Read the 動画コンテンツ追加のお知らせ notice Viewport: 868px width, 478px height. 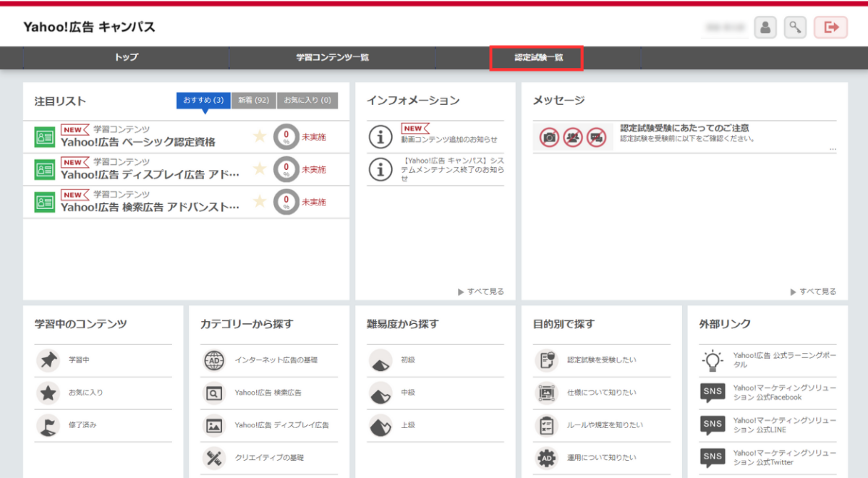(x=449, y=140)
